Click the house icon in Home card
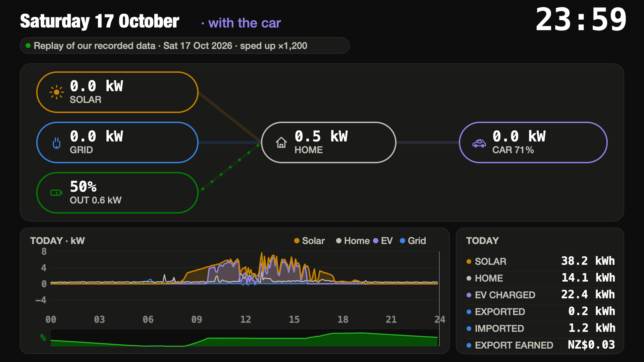Image resolution: width=644 pixels, height=362 pixels. click(281, 142)
